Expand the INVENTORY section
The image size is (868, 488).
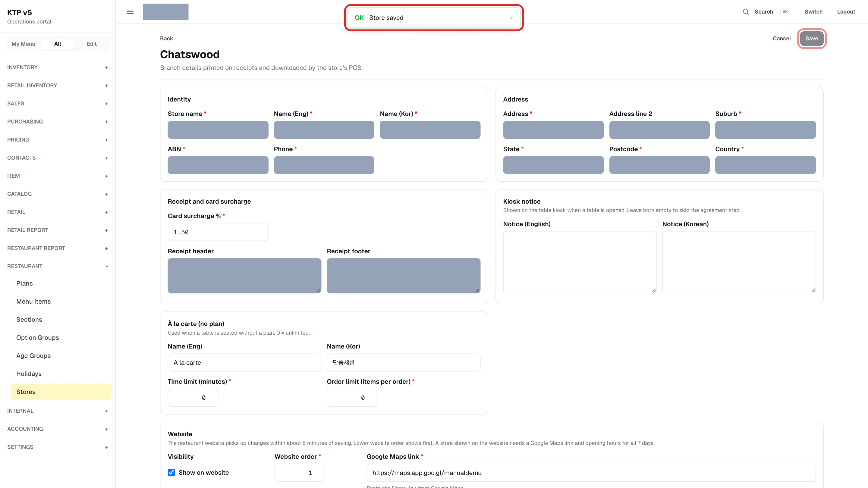click(58, 67)
